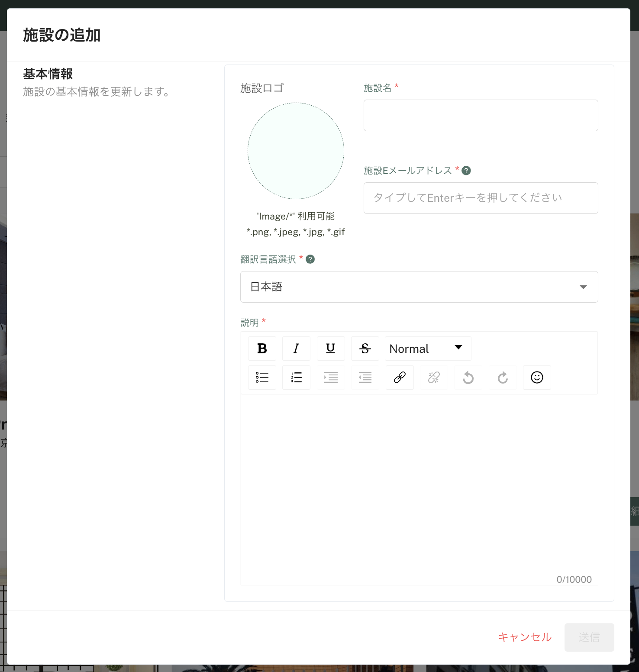Toggle bold formatting in description editor
Screen dimensions: 639x672
(262, 349)
